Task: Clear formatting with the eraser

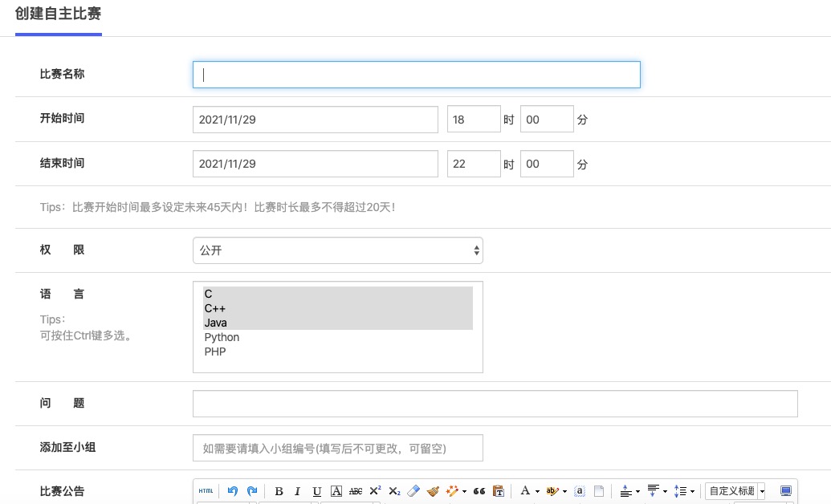Action: click(413, 491)
